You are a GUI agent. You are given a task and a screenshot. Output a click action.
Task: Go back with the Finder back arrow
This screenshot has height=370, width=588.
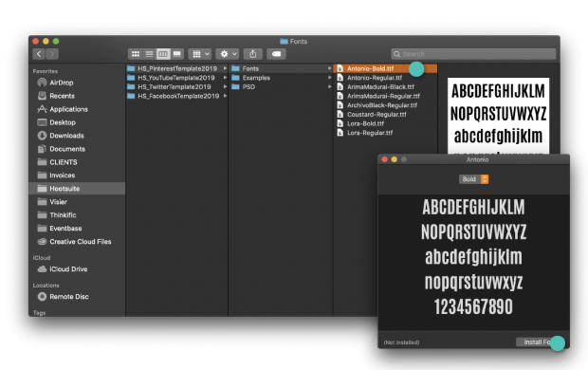[39, 54]
